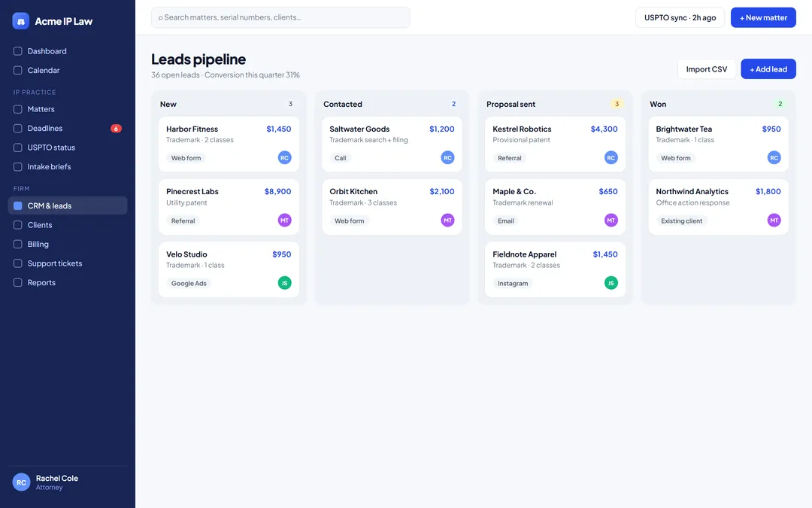Click MT avatar on Northwind Analytics card

click(774, 221)
